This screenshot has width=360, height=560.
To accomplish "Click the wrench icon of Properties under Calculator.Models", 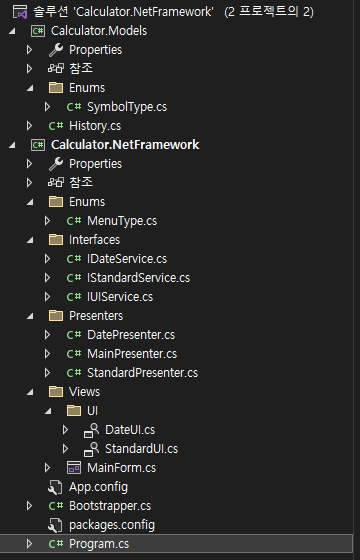I will pos(55,50).
